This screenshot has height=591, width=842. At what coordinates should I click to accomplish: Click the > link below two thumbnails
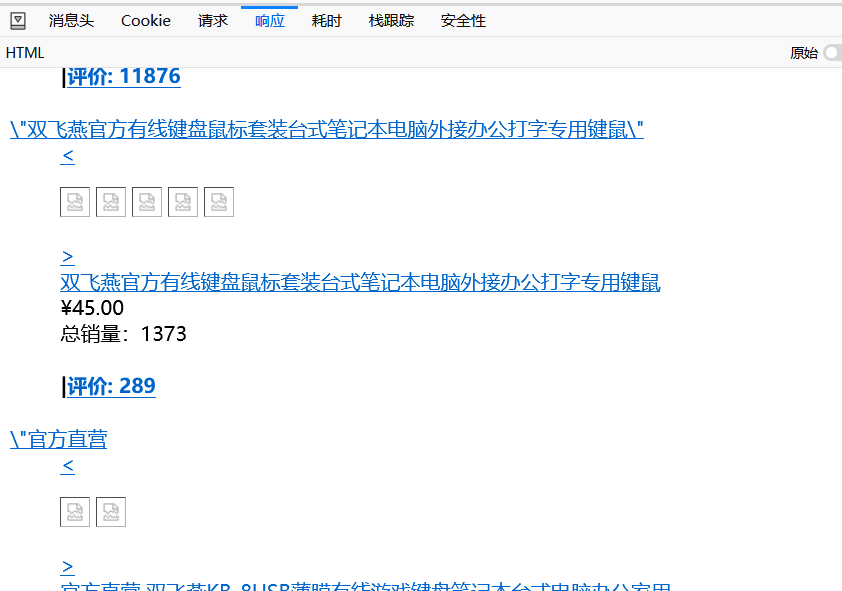[67, 567]
